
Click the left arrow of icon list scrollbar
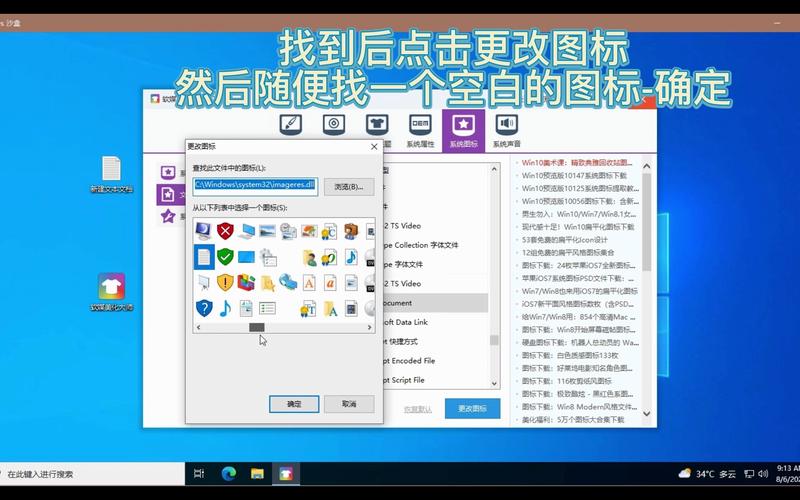(x=198, y=328)
